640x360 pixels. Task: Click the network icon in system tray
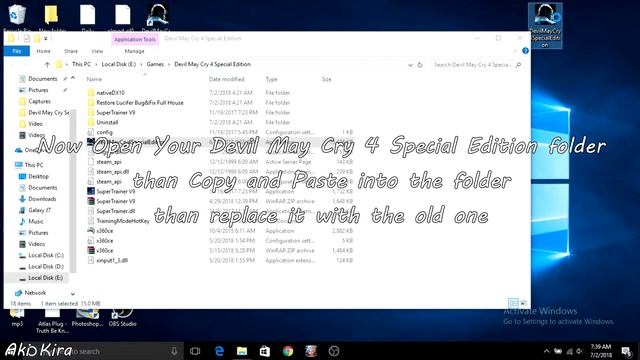click(x=569, y=351)
